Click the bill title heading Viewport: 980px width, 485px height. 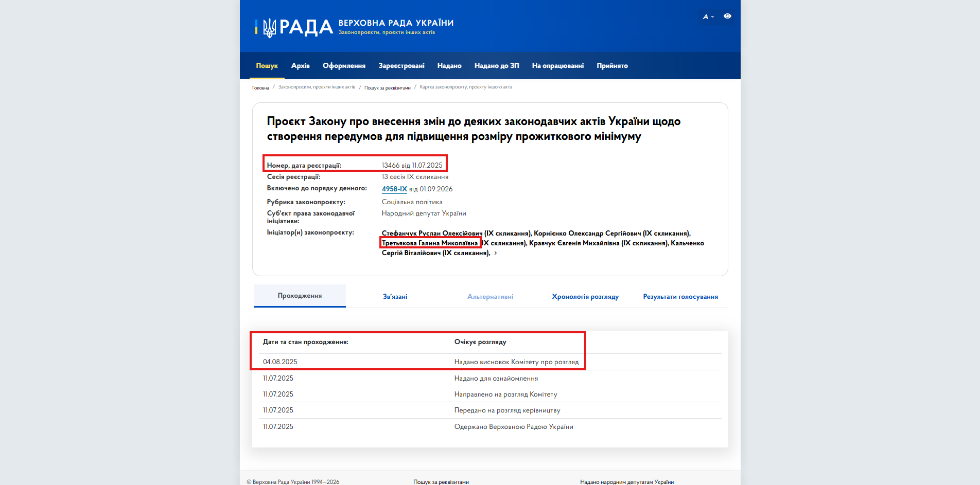tap(474, 129)
